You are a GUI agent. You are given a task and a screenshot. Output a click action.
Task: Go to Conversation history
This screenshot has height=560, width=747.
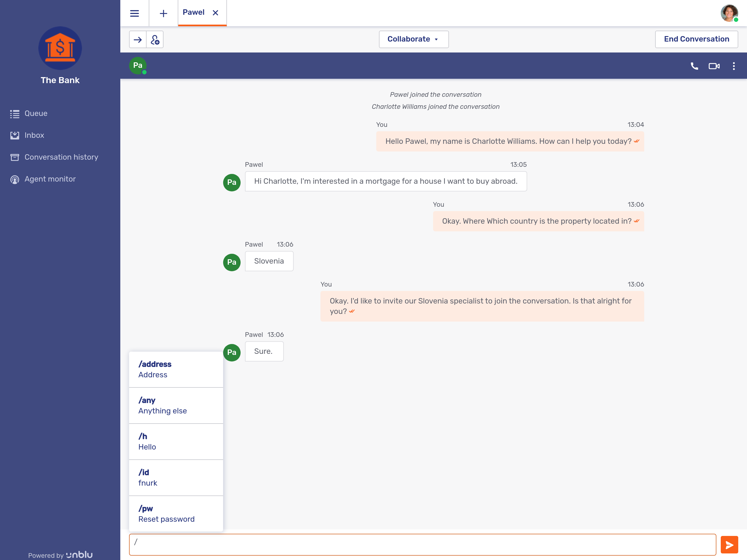click(61, 157)
